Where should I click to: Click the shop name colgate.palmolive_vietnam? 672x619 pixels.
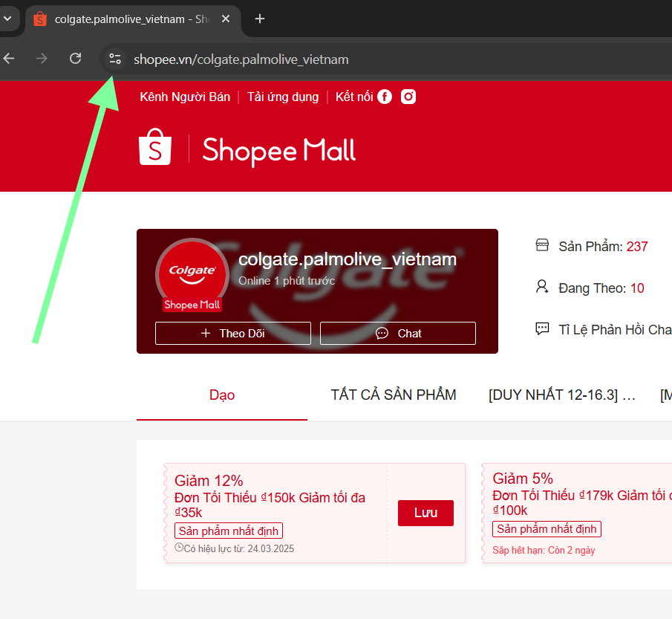(348, 259)
